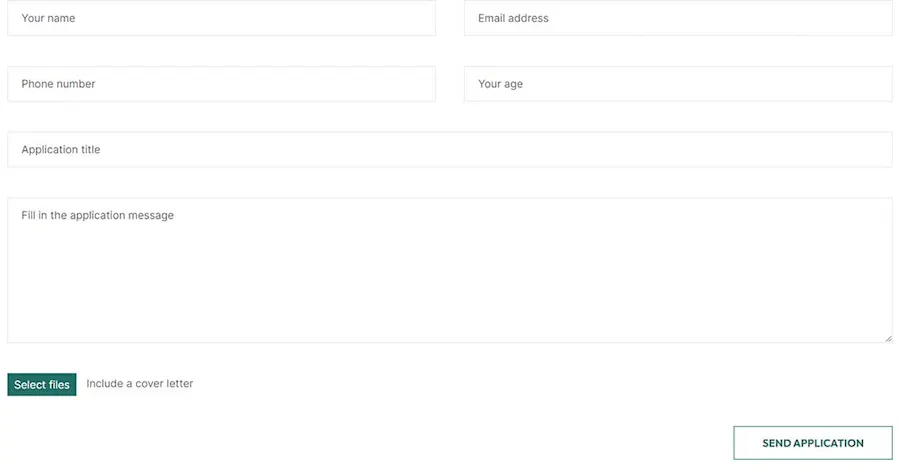Click the 'Your age' placeholder text

(x=500, y=84)
